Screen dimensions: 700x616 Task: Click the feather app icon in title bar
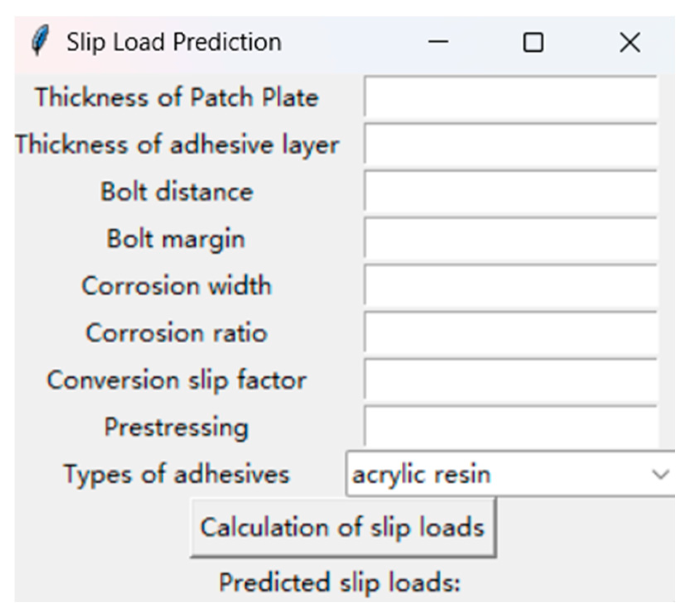click(x=40, y=41)
